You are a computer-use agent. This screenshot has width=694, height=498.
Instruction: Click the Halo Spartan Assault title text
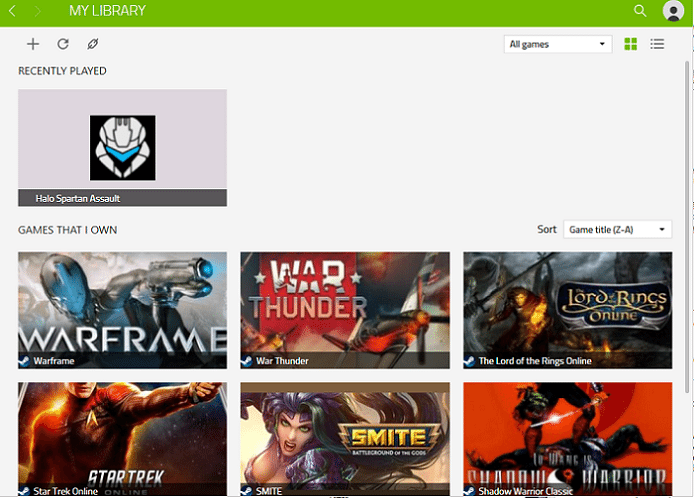78,198
